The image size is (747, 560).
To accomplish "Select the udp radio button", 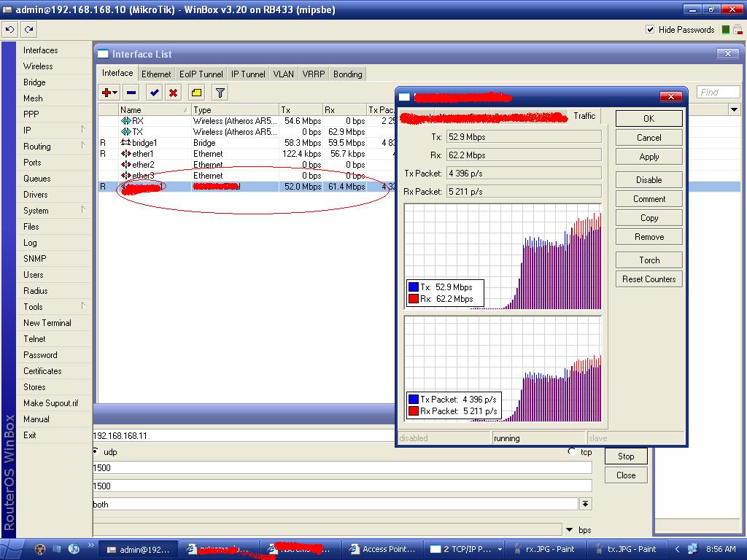I will 95,451.
